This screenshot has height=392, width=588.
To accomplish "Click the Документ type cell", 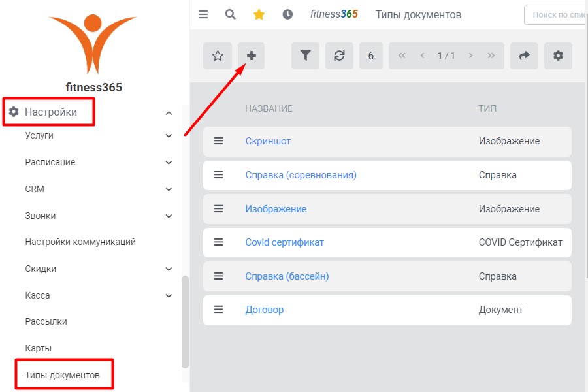I will 500,310.
